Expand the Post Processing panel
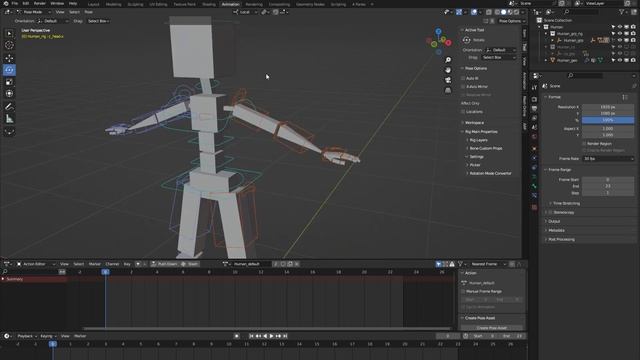 click(x=561, y=240)
